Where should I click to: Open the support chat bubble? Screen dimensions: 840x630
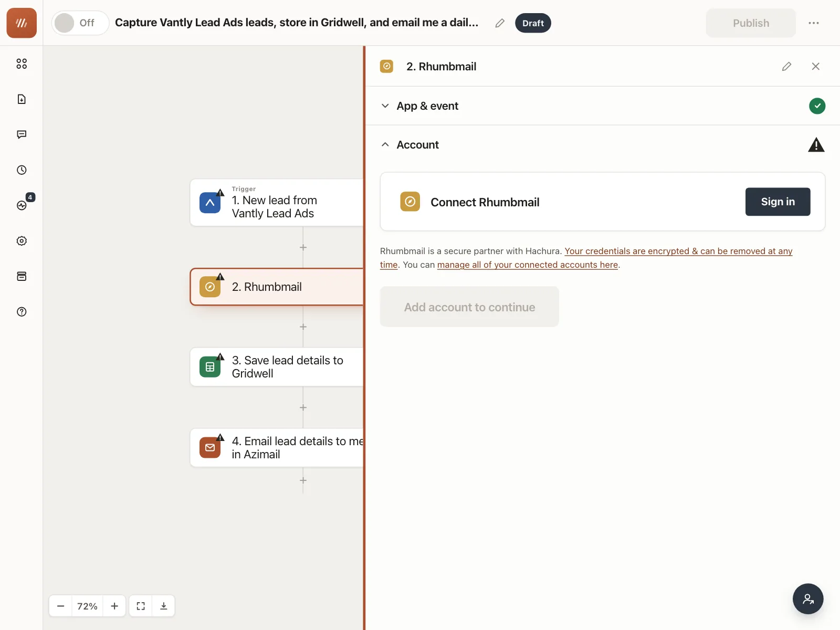[x=808, y=598]
